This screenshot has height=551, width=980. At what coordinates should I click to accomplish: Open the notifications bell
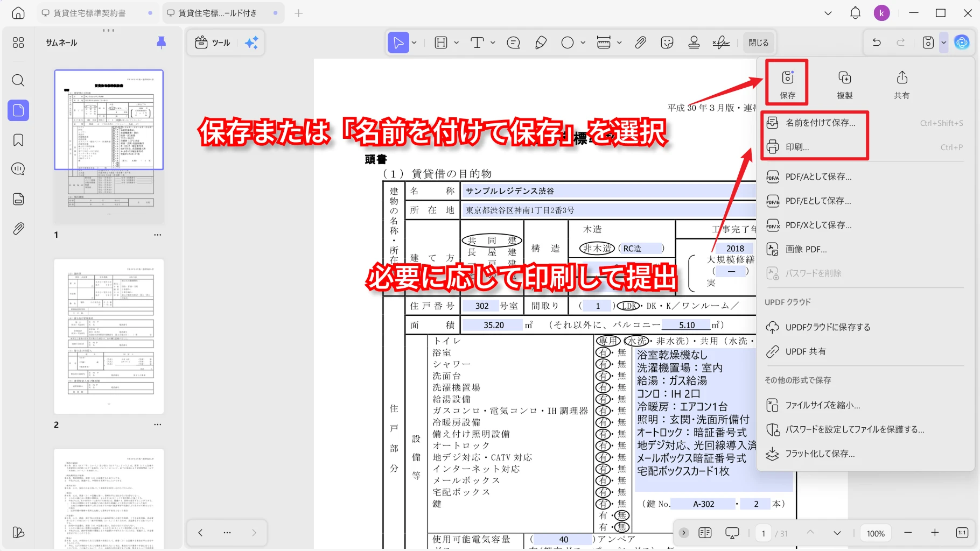click(x=855, y=13)
